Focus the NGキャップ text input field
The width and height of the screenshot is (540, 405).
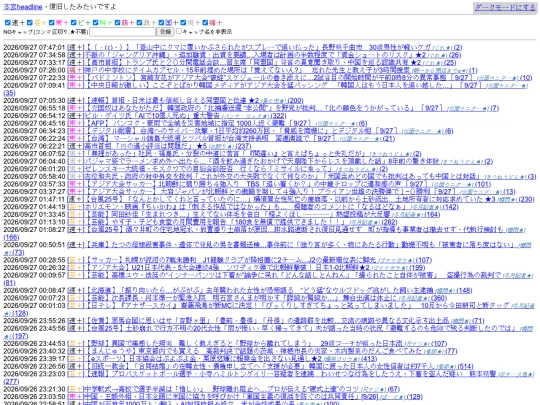coord(122,32)
